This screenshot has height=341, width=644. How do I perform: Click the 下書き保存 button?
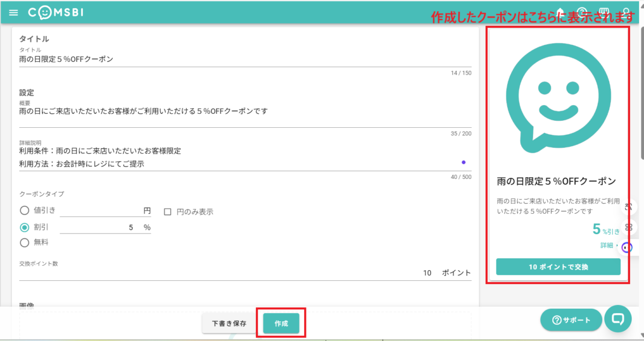[229, 323]
